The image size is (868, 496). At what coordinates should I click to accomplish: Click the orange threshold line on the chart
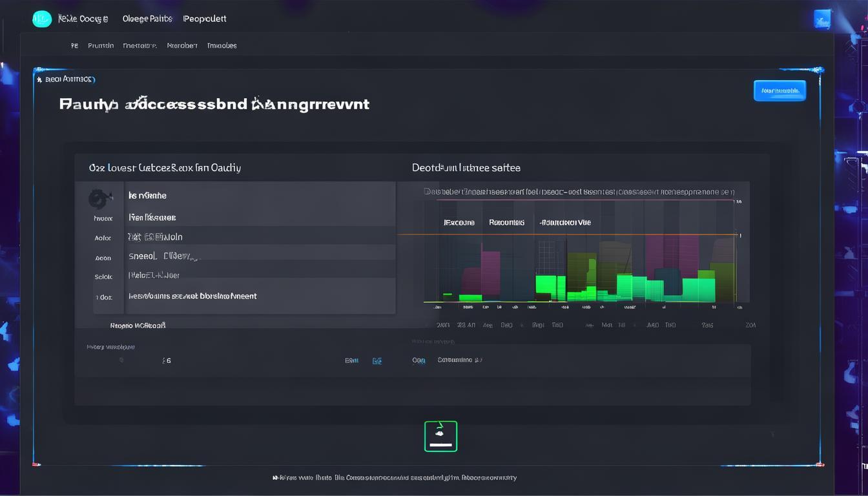click(581, 234)
